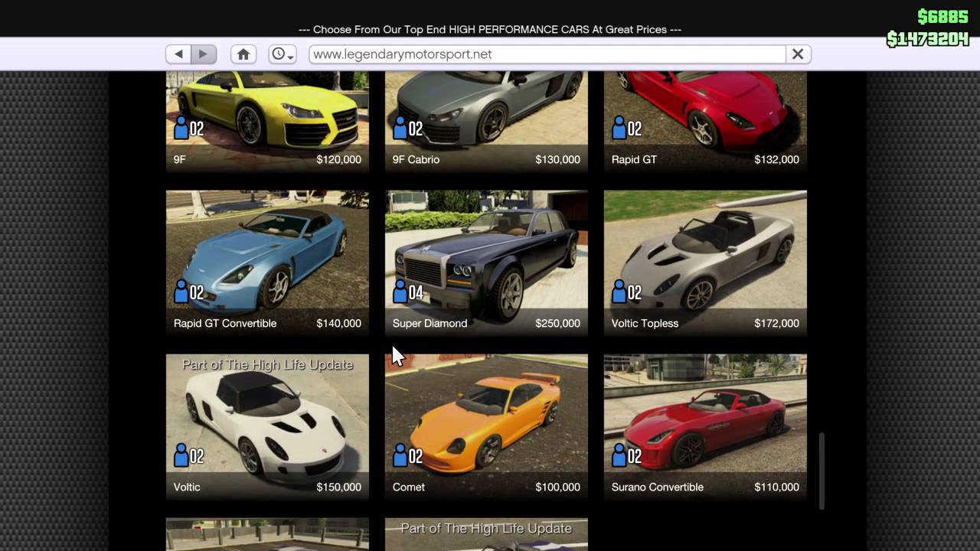Click the seat icon on Surano Convertible
The image size is (980, 551).
coord(627,456)
